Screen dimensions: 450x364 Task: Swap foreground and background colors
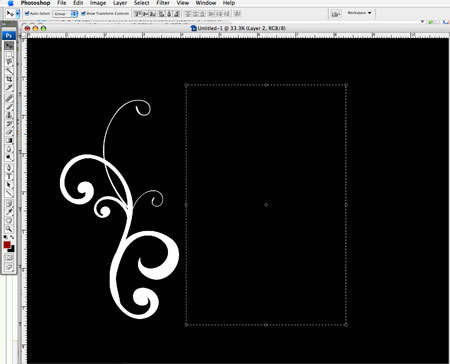pos(12,237)
